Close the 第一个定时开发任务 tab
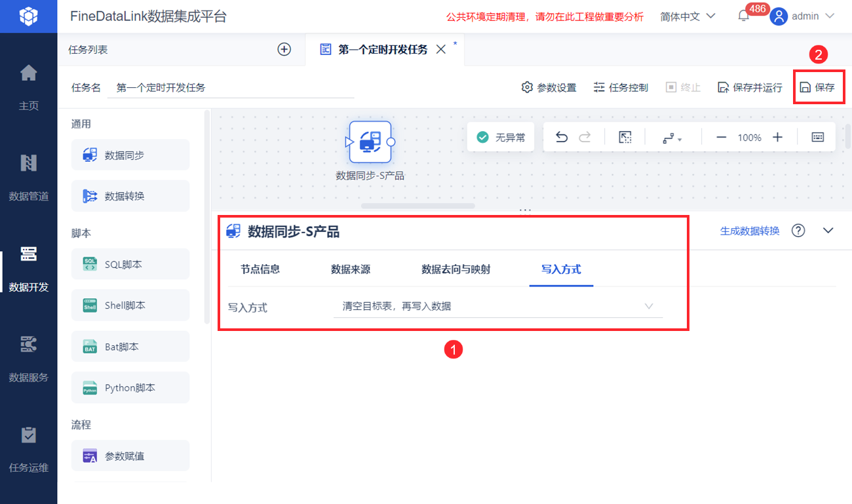This screenshot has width=852, height=504. click(441, 49)
